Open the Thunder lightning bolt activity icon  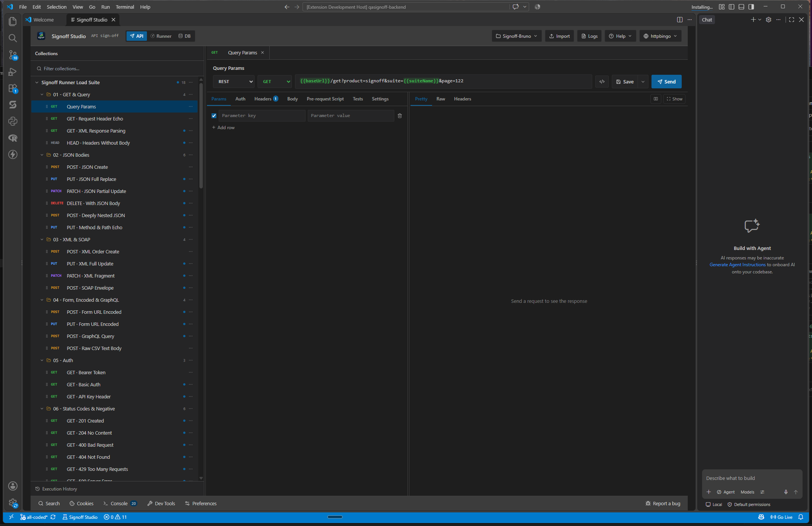[x=13, y=154]
